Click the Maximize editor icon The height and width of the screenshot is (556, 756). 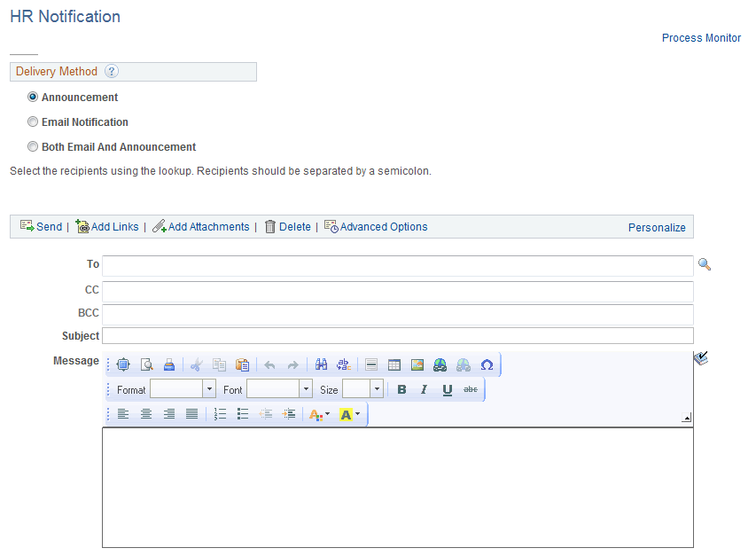[123, 364]
